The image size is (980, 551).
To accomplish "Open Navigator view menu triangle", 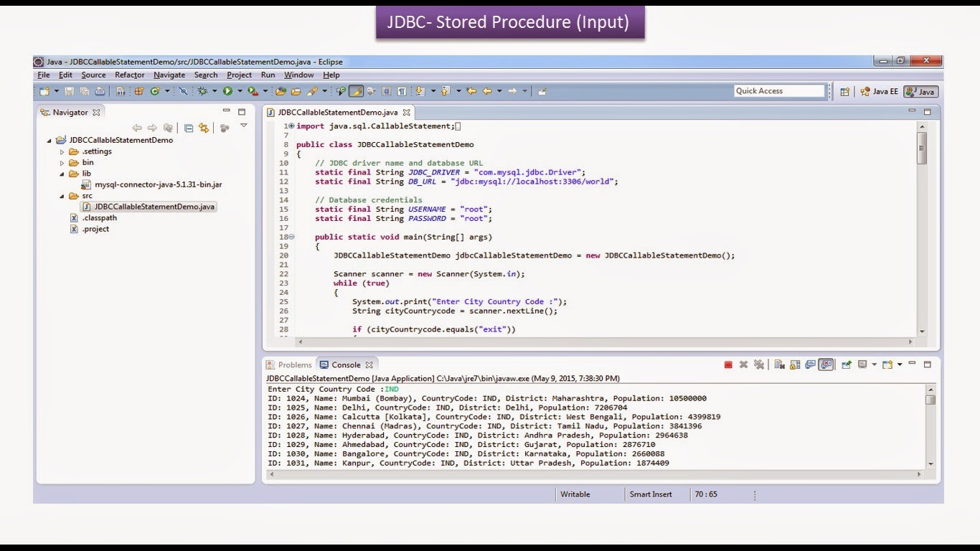I will 243,126.
